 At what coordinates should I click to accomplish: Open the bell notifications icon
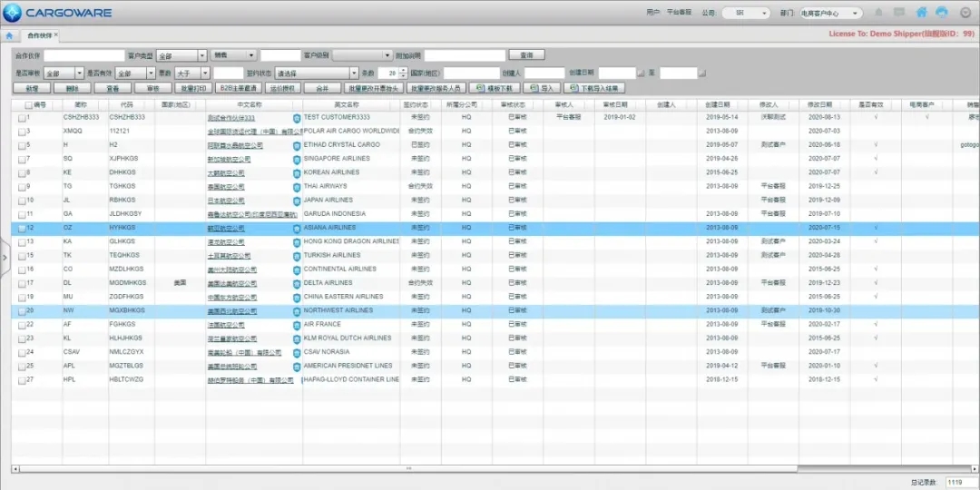pyautogui.click(x=878, y=13)
